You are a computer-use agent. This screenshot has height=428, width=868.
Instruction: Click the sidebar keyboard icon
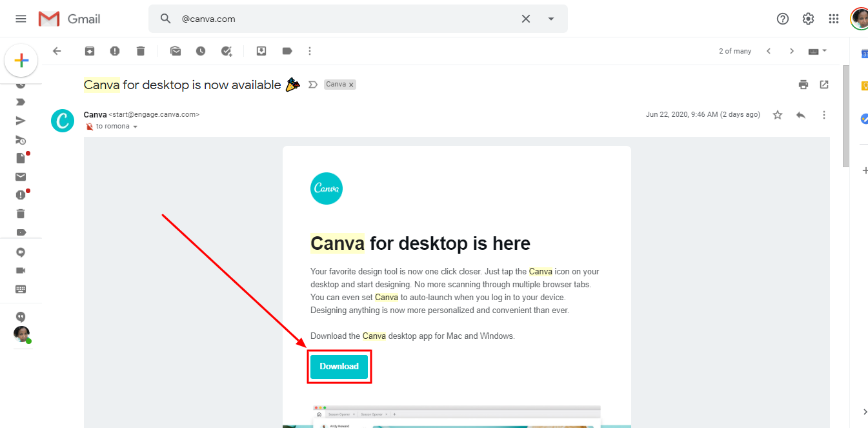[x=21, y=289]
